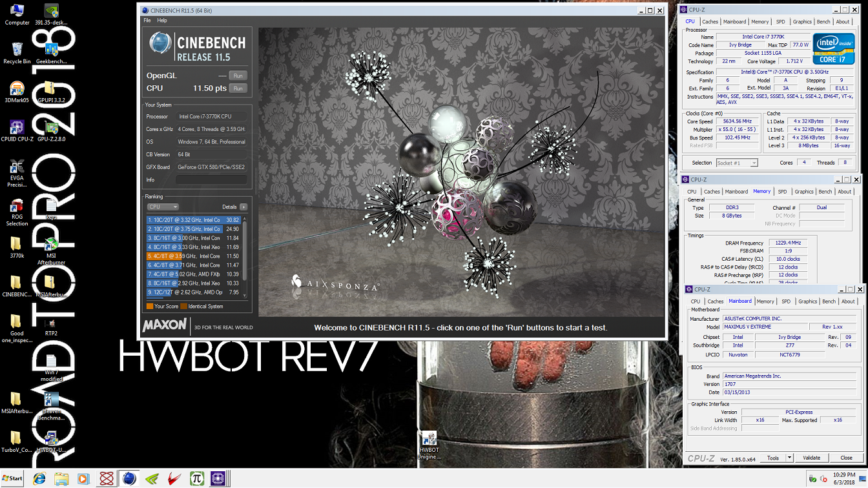868x488 pixels.
Task: Open the CPU ranking type dropdown
Action: 163,207
